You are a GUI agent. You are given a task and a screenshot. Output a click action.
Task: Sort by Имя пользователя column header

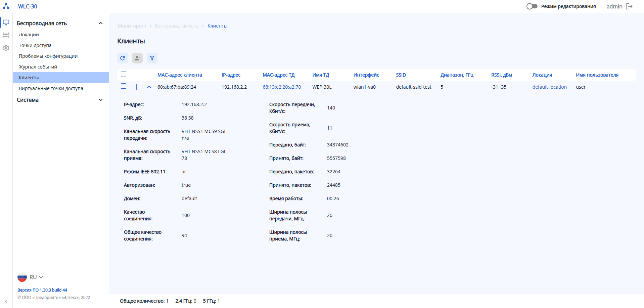597,75
